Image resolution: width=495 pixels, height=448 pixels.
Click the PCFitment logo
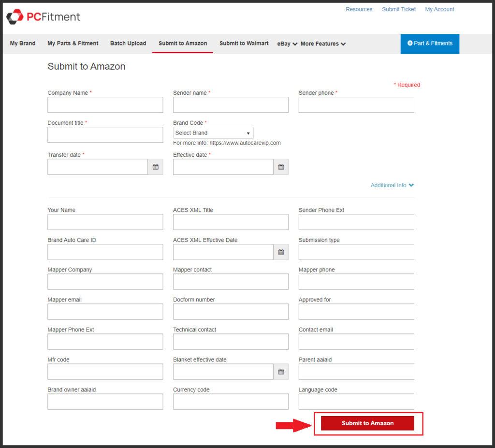point(44,17)
